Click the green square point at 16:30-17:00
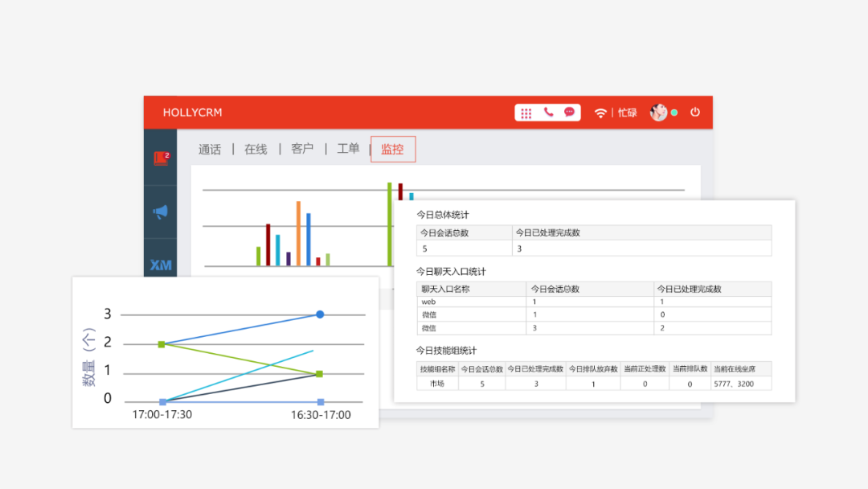The height and width of the screenshot is (489, 868). pos(319,374)
